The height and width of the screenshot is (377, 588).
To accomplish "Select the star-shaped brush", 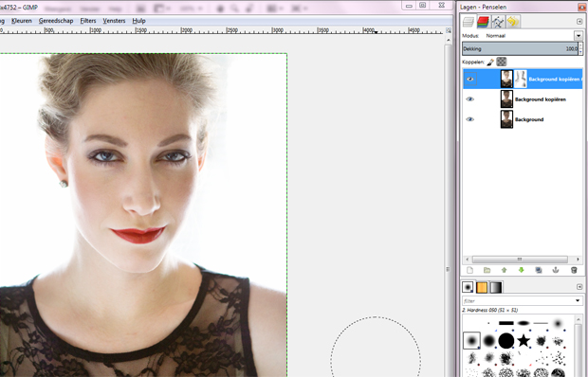I will coord(524,341).
